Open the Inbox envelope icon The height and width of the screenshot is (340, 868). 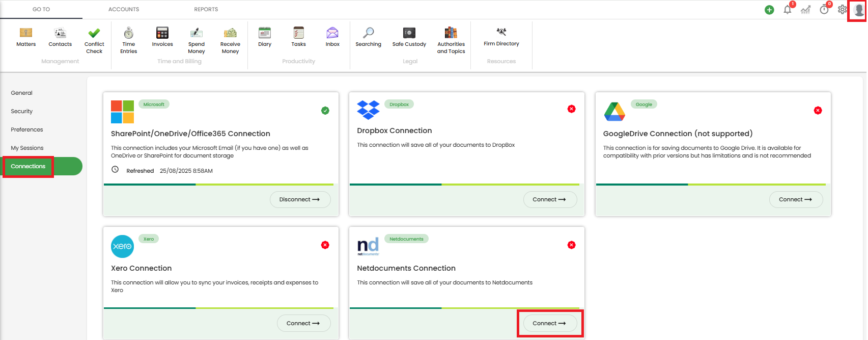click(332, 33)
